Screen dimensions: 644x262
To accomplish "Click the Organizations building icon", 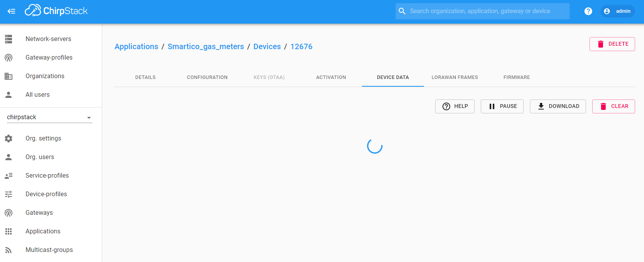I will (x=9, y=76).
